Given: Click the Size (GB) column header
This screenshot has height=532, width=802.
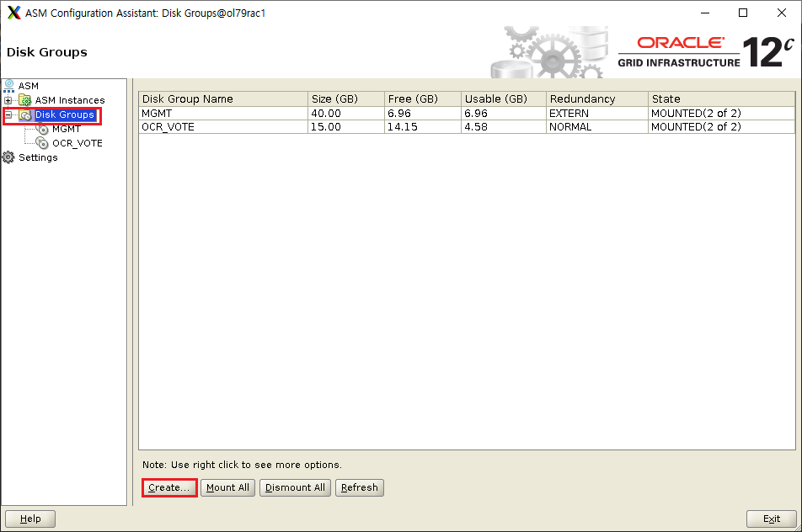Looking at the screenshot, I should (x=346, y=98).
